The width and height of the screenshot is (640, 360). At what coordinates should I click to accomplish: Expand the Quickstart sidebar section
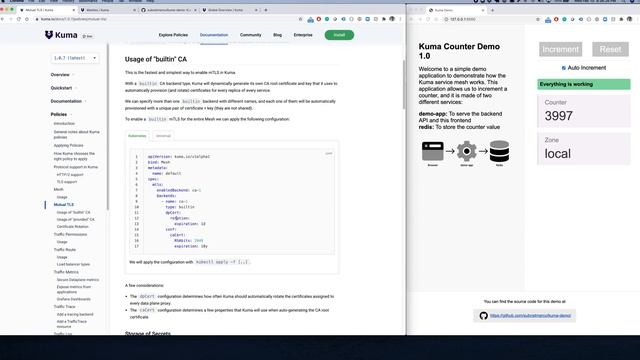[x=64, y=88]
